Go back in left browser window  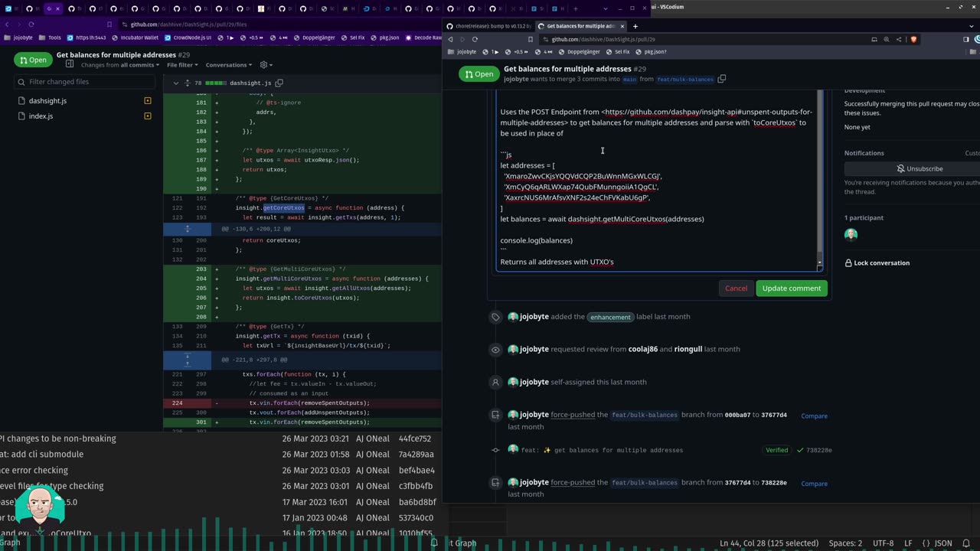[x=6, y=24]
